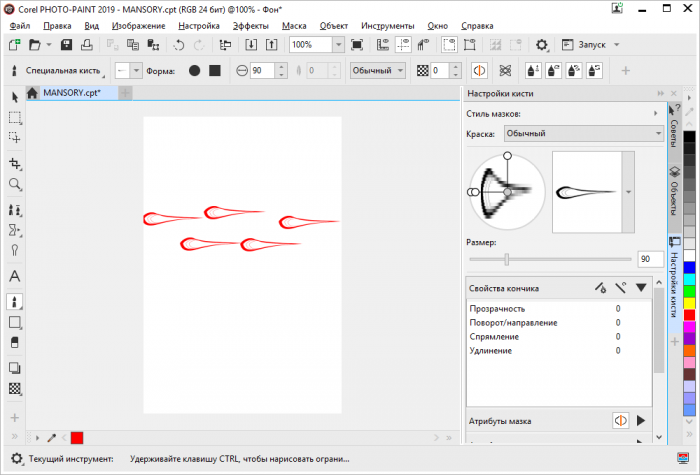Screen dimensions: 700x475
Task: Select the Zoom magnifier tool
Action: (x=15, y=185)
